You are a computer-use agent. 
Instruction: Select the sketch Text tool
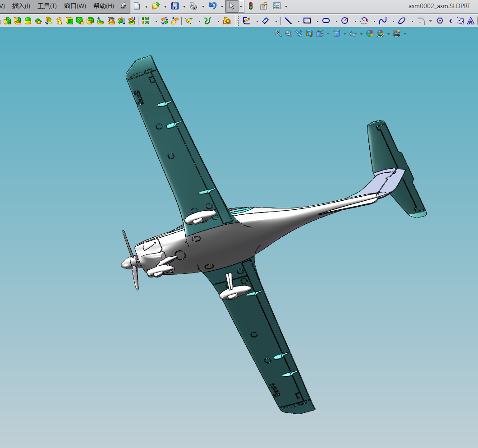[x=471, y=21]
